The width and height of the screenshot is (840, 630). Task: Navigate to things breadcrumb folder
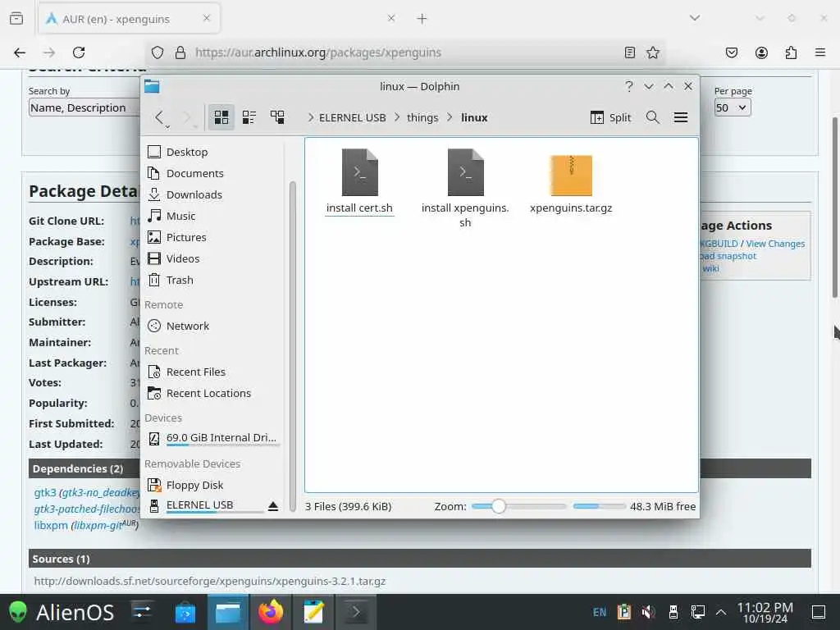[422, 117]
